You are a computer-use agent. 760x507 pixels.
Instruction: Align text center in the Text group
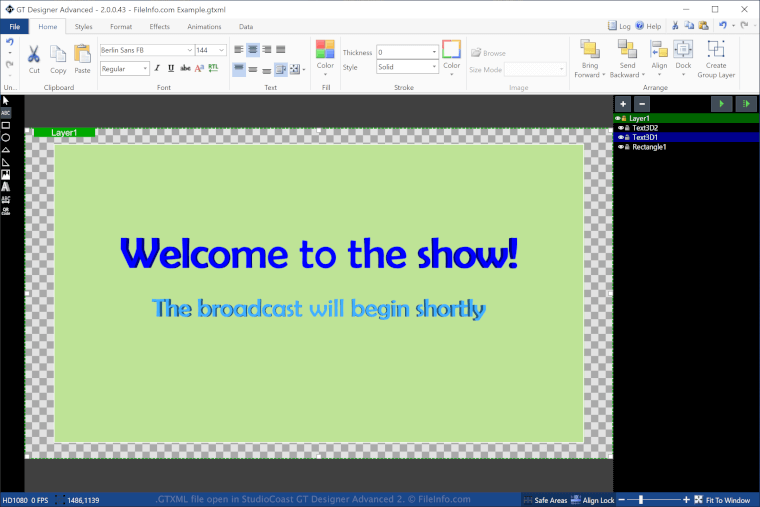pyautogui.click(x=253, y=49)
